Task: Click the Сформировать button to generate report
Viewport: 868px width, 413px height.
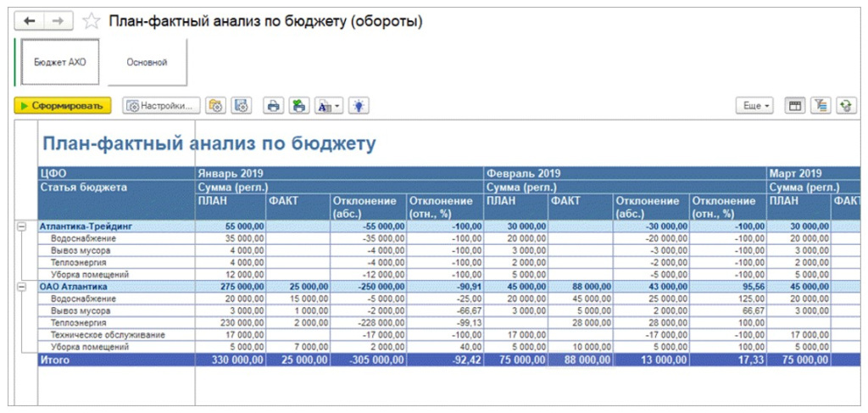Action: pos(62,106)
